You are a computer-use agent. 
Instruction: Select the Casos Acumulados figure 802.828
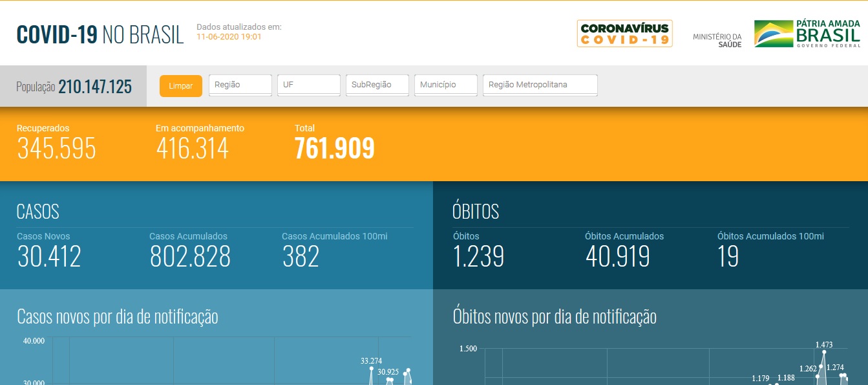coord(190,257)
